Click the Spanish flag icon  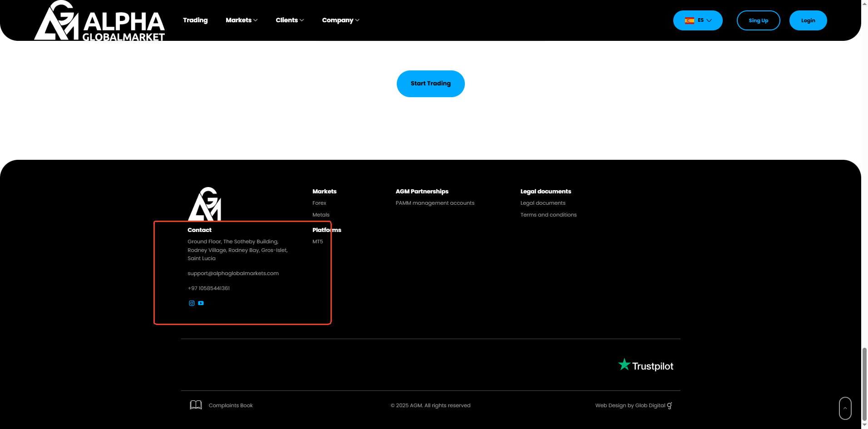[x=690, y=20]
